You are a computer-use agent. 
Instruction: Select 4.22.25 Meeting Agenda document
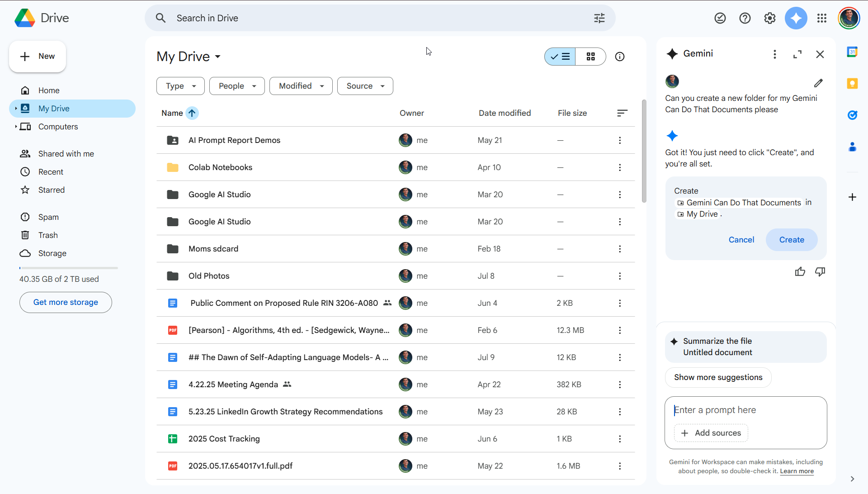click(396, 385)
